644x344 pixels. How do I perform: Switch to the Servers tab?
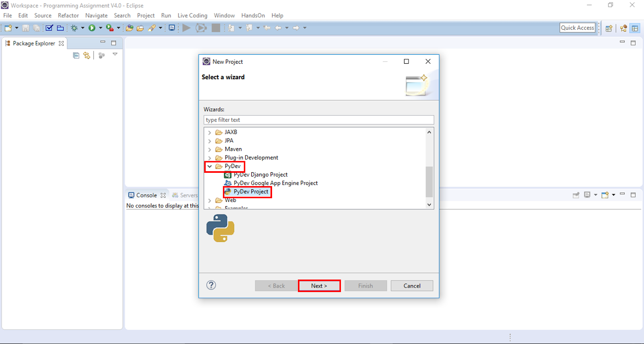185,195
